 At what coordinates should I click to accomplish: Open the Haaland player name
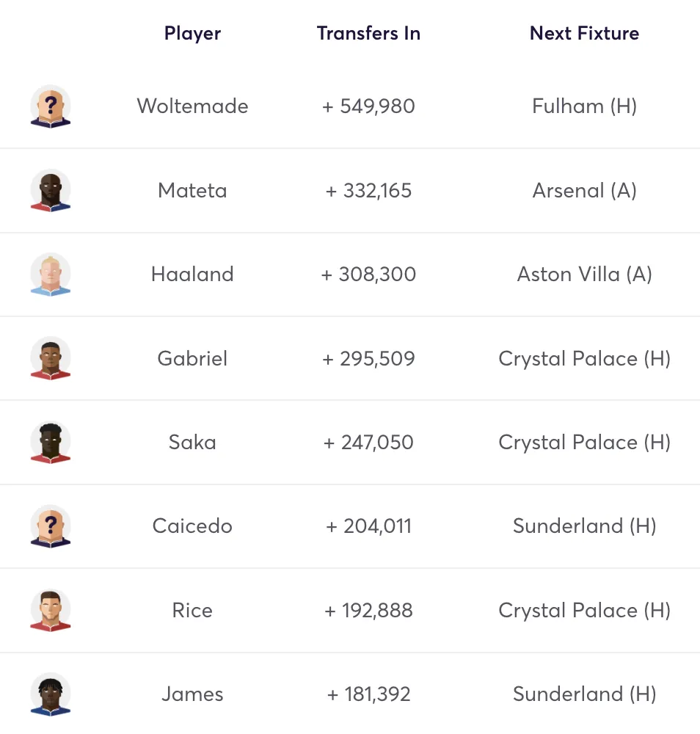[192, 275]
